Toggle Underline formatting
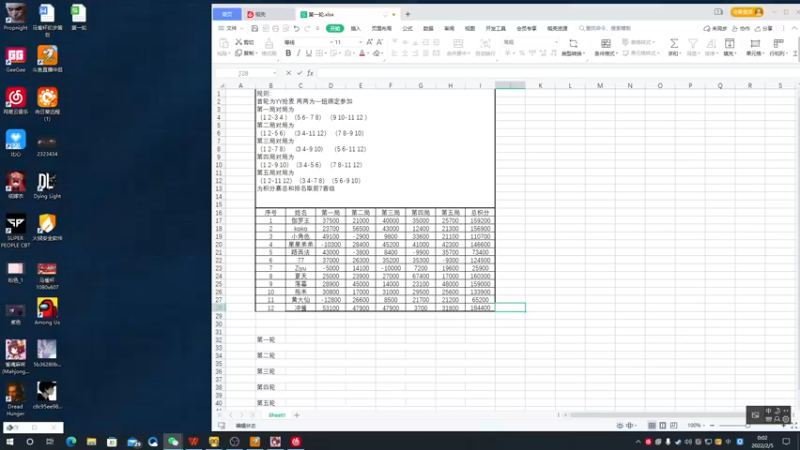800x450 pixels. coord(309,53)
